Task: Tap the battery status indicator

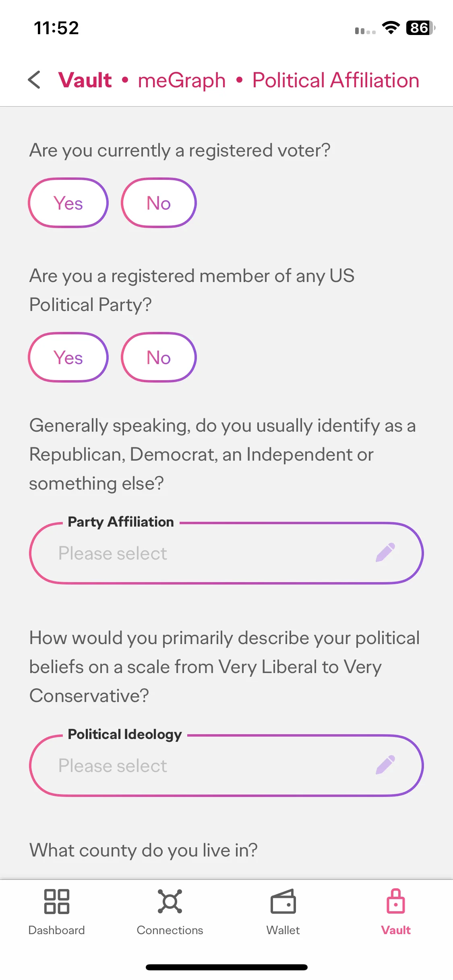Action: [x=421, y=28]
